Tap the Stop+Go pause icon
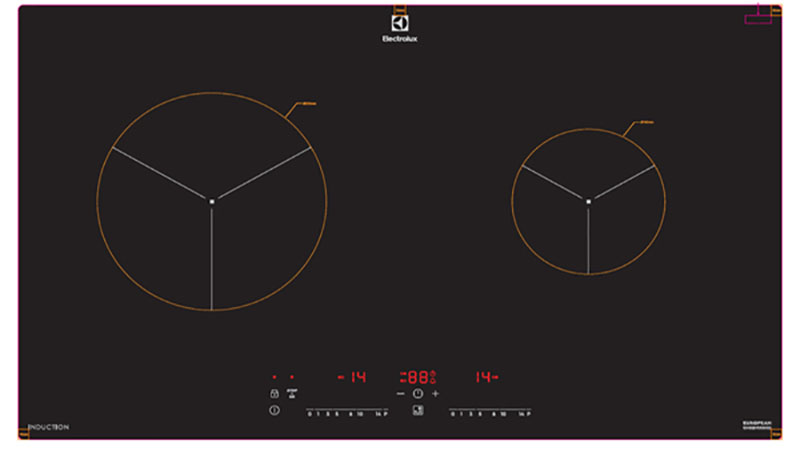 click(x=292, y=394)
